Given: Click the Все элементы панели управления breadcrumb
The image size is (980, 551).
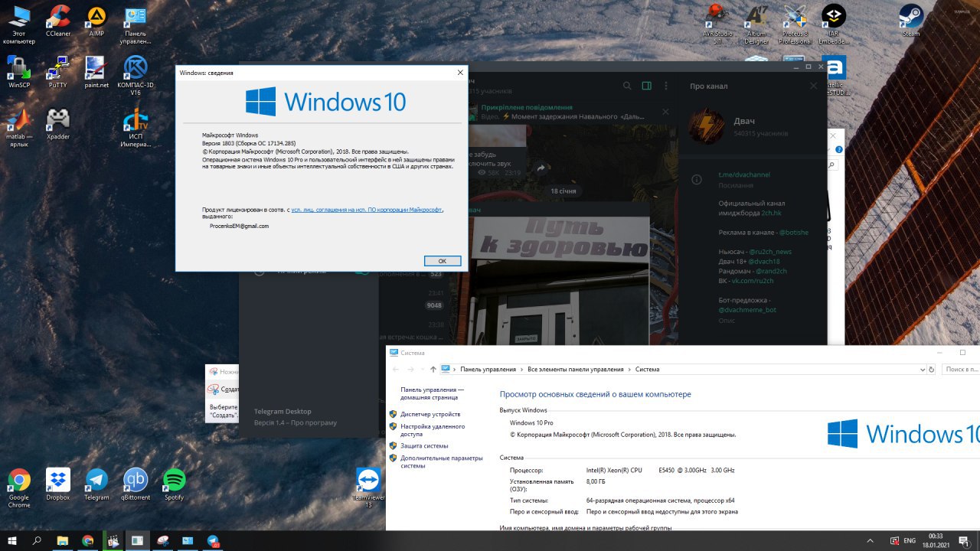Looking at the screenshot, I should click(576, 369).
